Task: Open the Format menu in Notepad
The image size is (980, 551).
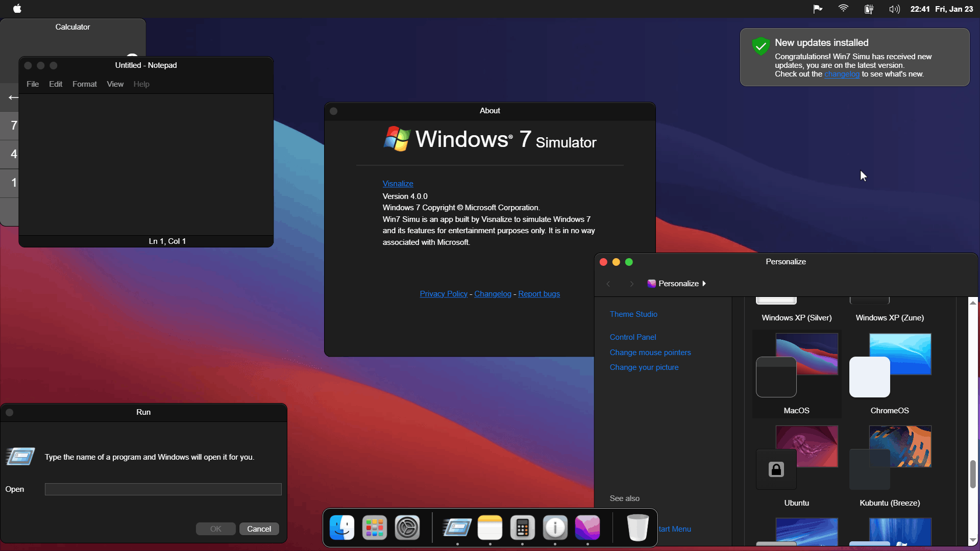Action: 84,84
